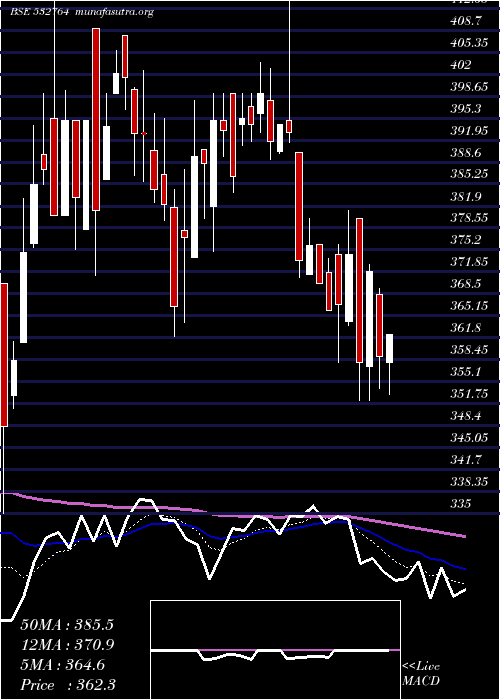Click the 368.5 price axis label

(467, 283)
